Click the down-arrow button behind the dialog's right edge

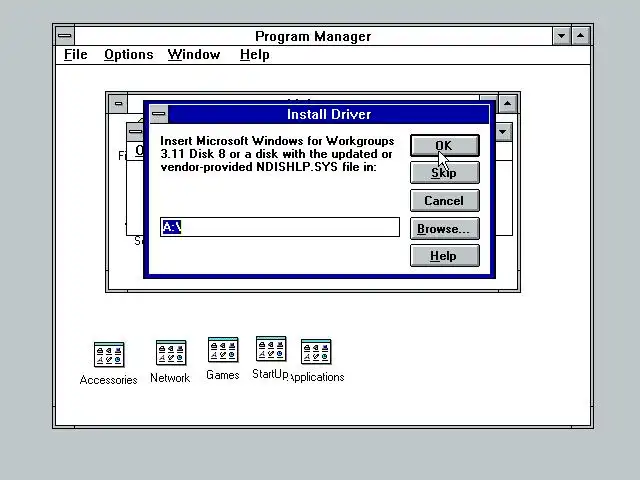[503, 132]
